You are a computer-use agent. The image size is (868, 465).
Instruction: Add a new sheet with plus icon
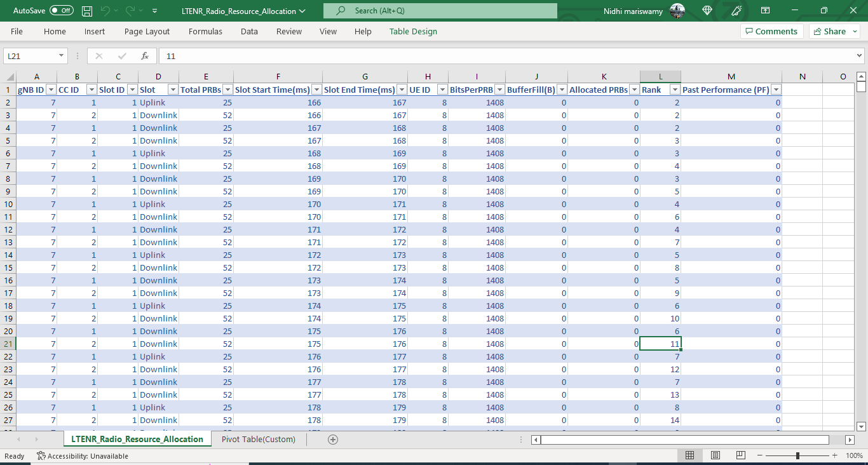pos(333,440)
